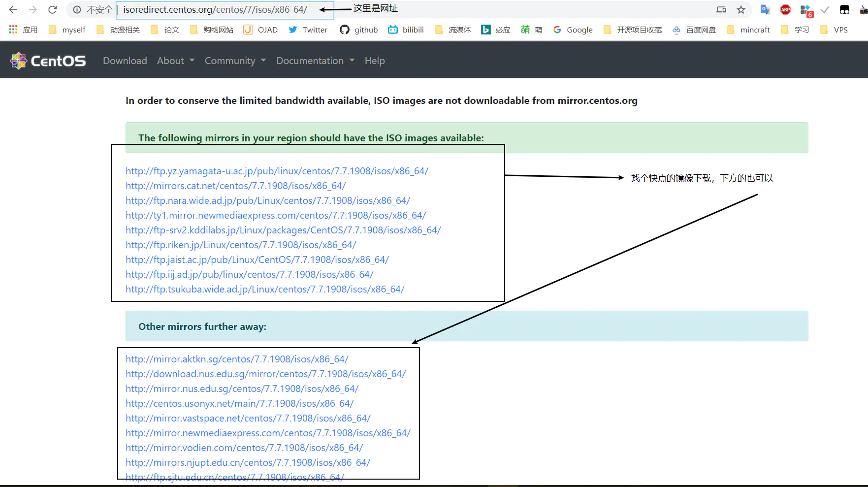This screenshot has height=487, width=868.
Task: Expand the About dropdown menu
Action: pyautogui.click(x=176, y=61)
